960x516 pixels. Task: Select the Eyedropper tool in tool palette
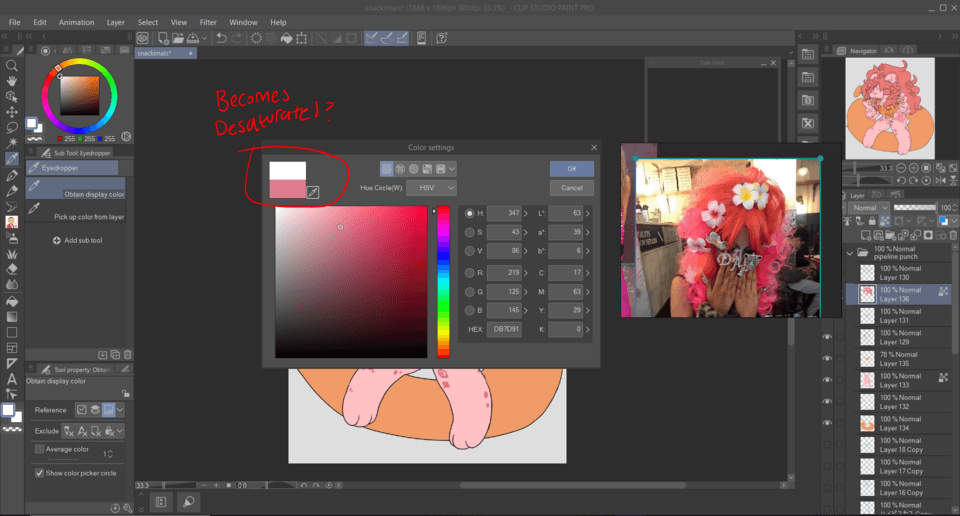(12, 159)
